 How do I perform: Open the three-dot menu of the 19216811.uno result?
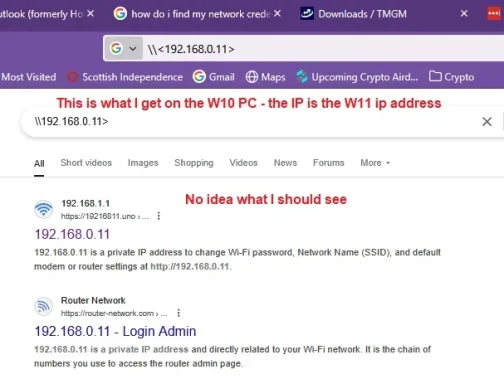tap(159, 216)
